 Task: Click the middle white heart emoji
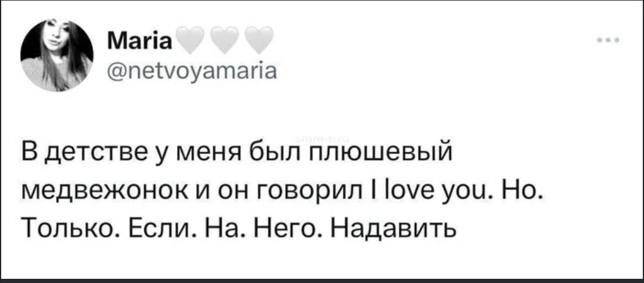[x=225, y=42]
